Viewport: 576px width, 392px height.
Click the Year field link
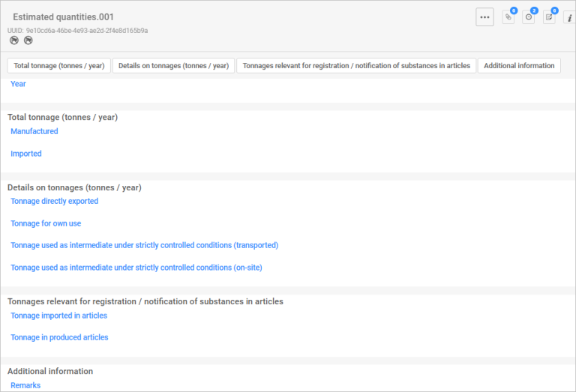point(18,84)
